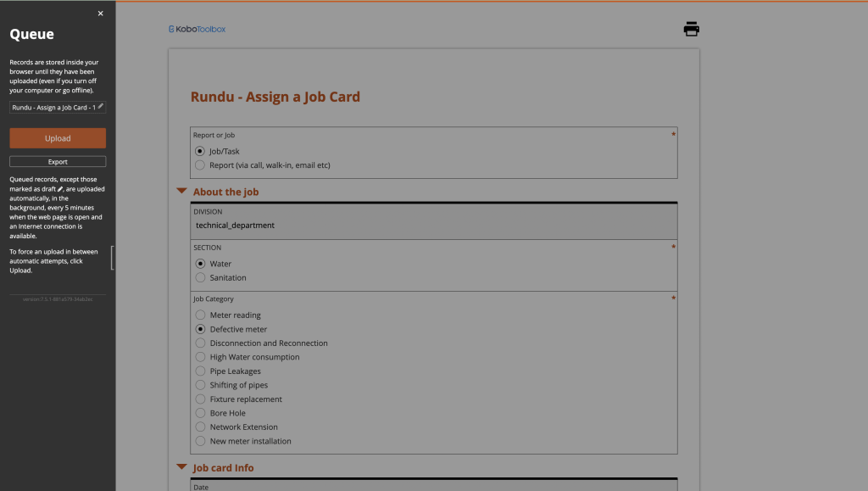Open queued record Rundu - Assign a Job Card
The width and height of the screenshot is (868, 491).
point(54,108)
